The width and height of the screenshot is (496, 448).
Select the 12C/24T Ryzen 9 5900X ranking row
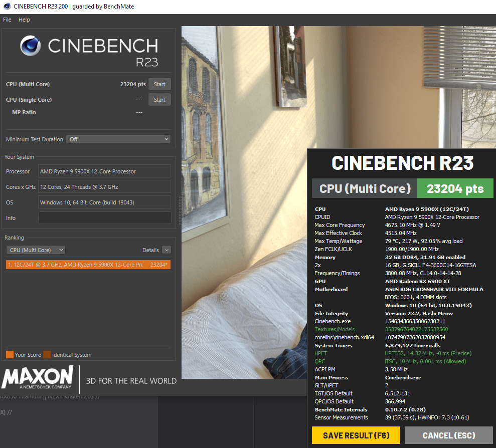click(x=88, y=265)
